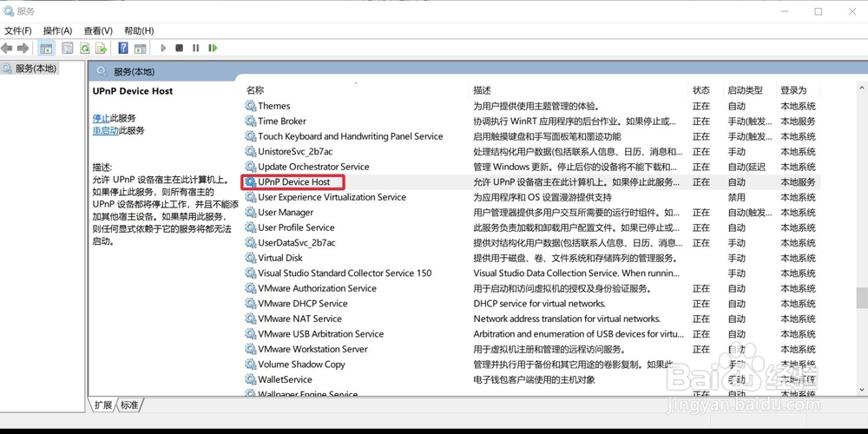Open Help with the blue question icon
This screenshot has width=868, height=434.
coord(123,48)
